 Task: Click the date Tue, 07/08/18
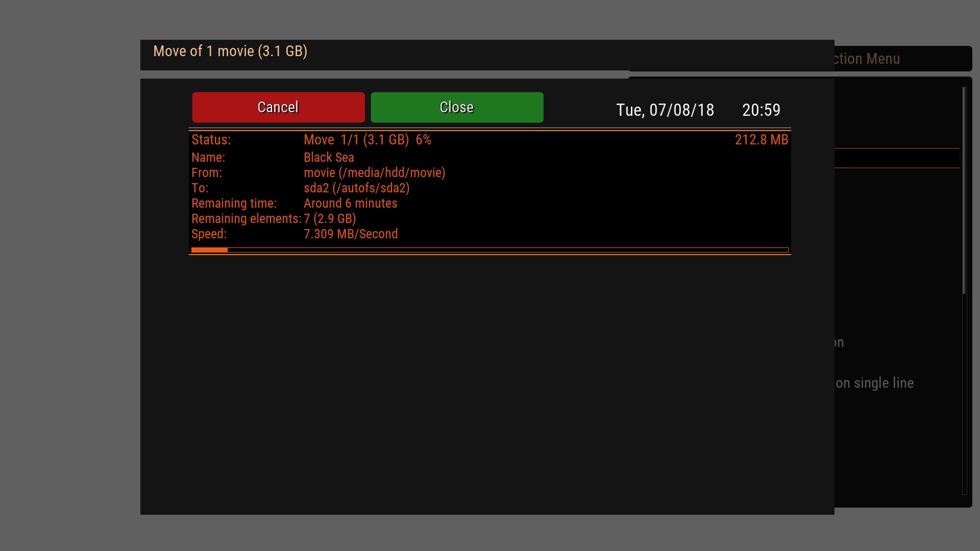pos(665,110)
